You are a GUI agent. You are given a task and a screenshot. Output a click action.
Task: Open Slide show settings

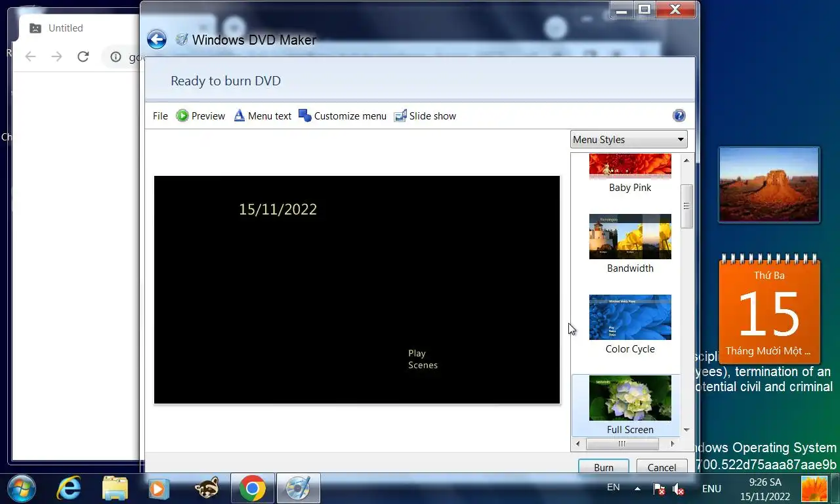tap(425, 116)
